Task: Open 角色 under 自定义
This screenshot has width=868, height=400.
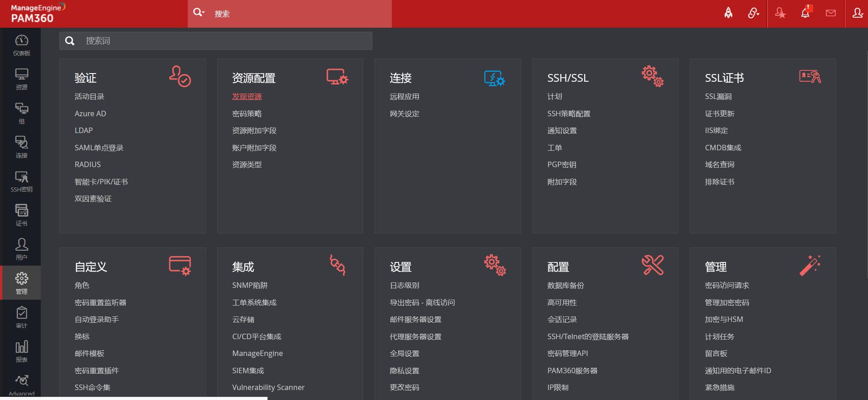Action: (82, 285)
